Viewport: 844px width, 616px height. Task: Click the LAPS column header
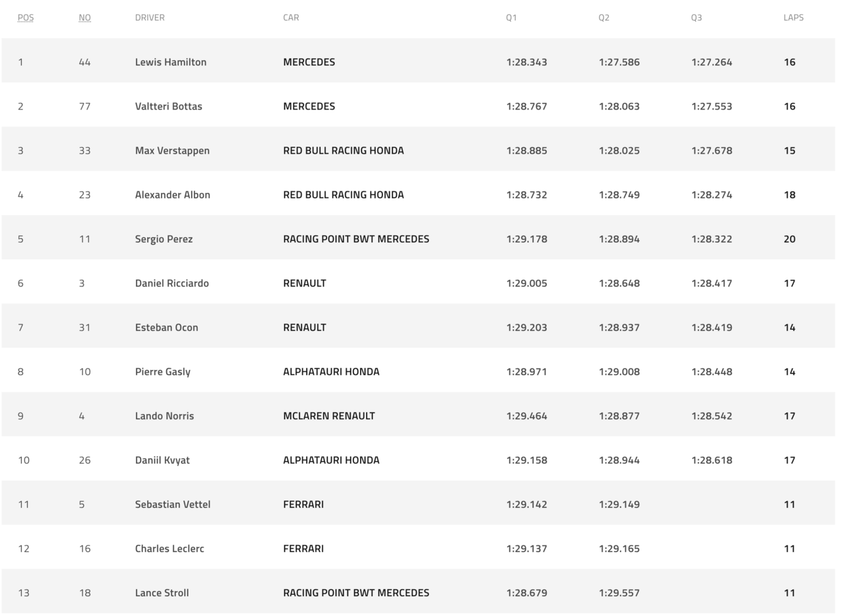pos(793,18)
